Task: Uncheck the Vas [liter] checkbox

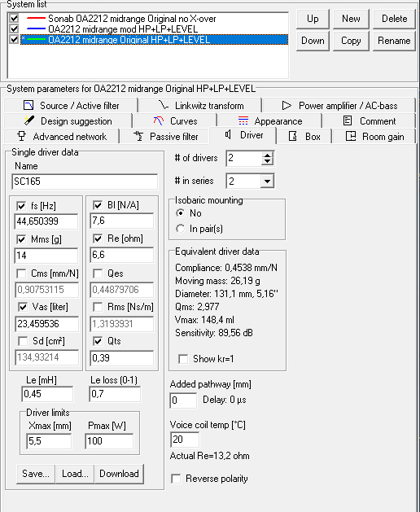Action: click(x=23, y=307)
